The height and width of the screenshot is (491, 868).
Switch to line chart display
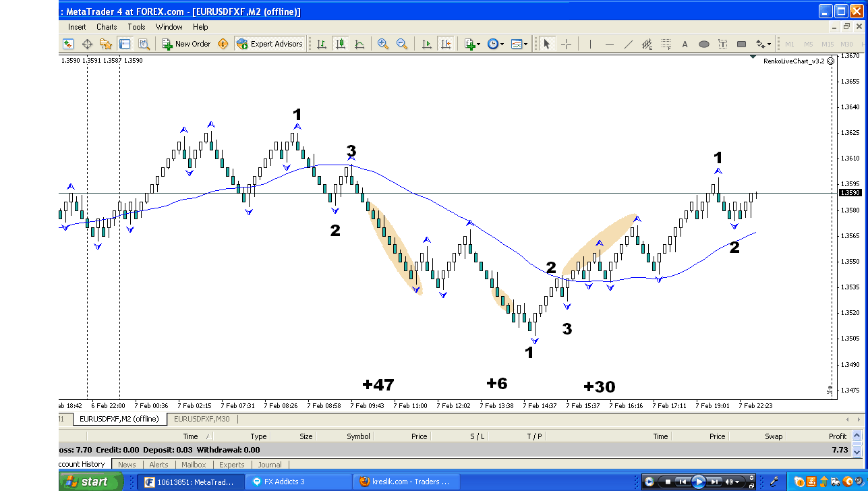359,44
